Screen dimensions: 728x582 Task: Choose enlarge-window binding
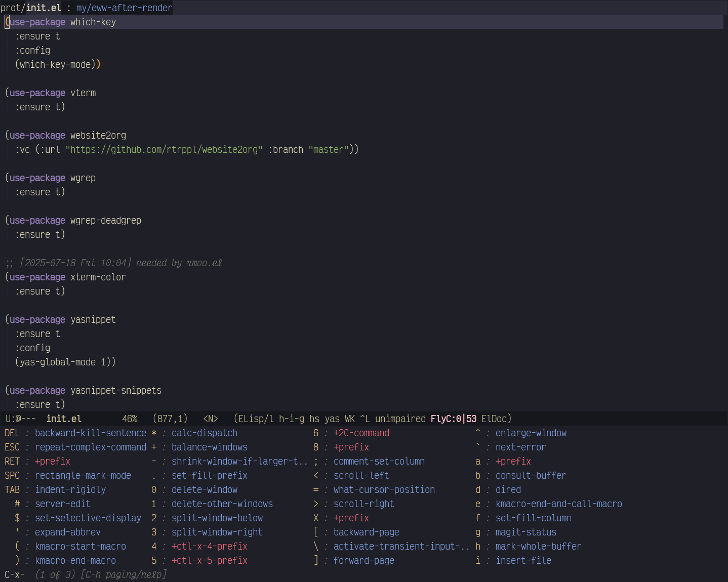pyautogui.click(x=531, y=433)
